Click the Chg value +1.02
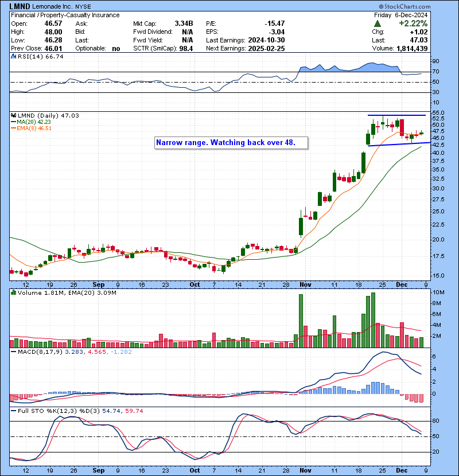The height and width of the screenshot is (476, 459). [419, 32]
